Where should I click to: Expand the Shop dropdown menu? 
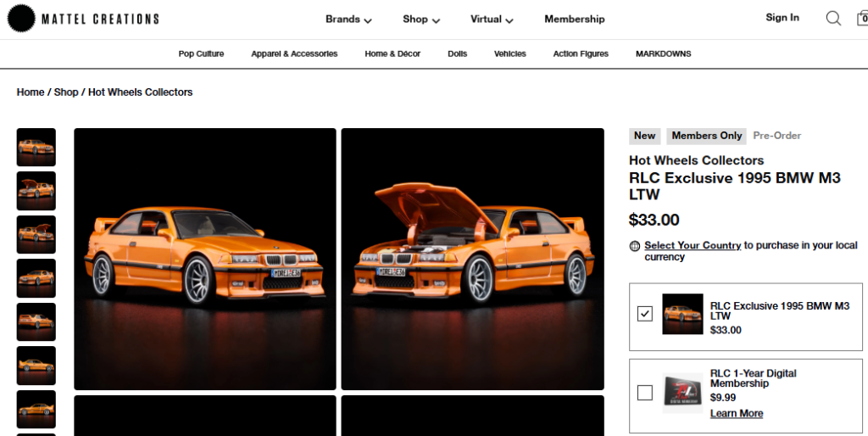[421, 20]
